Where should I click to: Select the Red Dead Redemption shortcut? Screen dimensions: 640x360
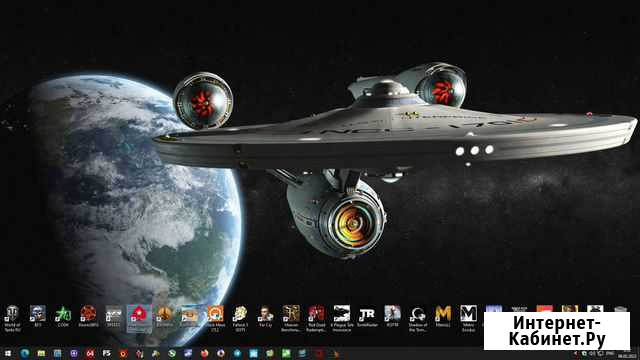[316, 318]
